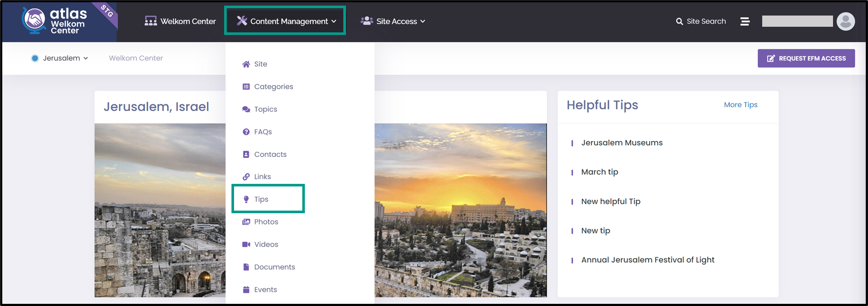Image resolution: width=868 pixels, height=306 pixels.
Task: Click the Helpful Tips heading
Action: tap(602, 105)
